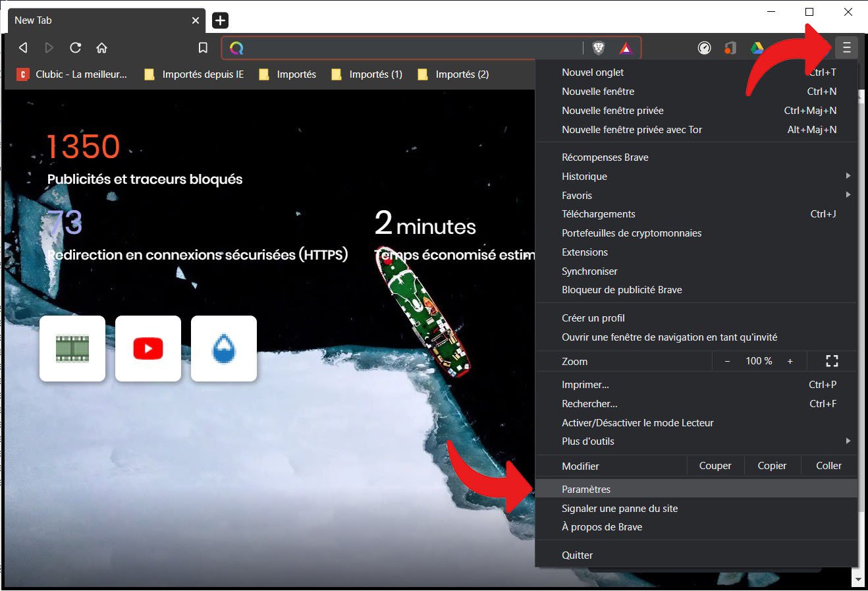Viewport: 868px width, 591px height.
Task: Expand the Favoris submenu
Action: [x=698, y=195]
